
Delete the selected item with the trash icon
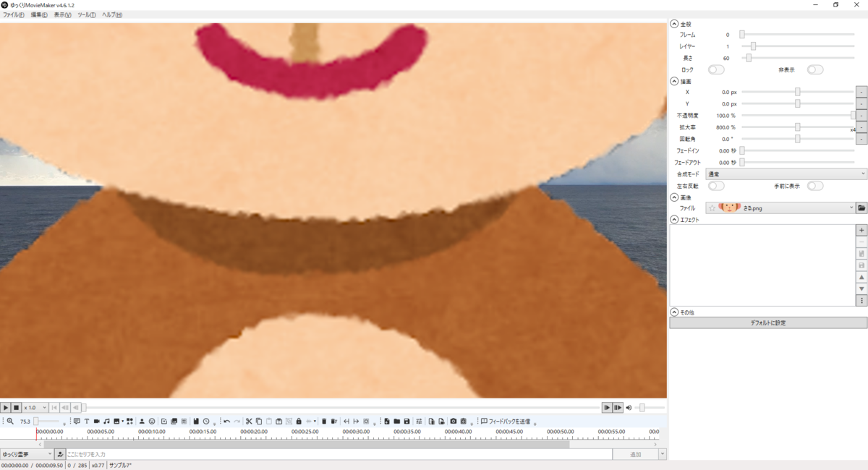(324, 421)
